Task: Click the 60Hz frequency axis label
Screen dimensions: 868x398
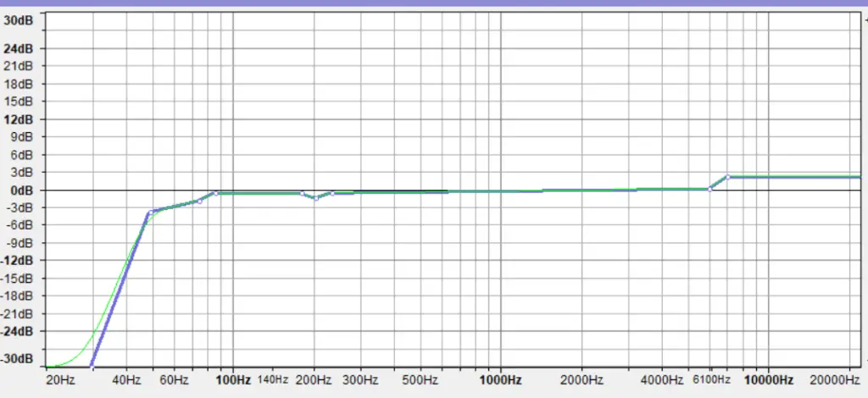Action: click(x=174, y=380)
